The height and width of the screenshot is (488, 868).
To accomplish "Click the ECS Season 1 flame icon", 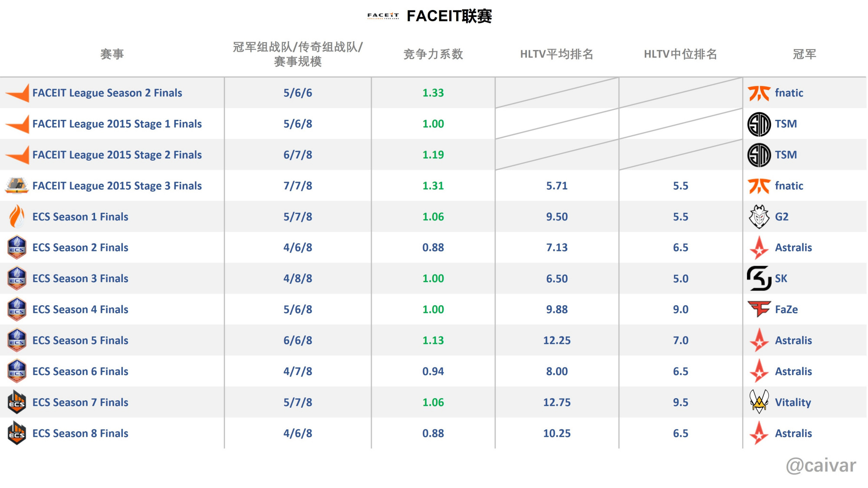I will (17, 217).
